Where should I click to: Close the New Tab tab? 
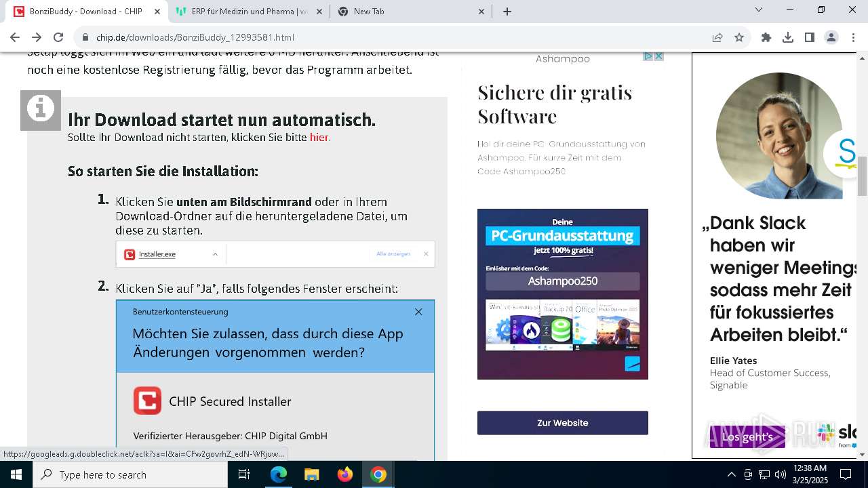tap(482, 12)
